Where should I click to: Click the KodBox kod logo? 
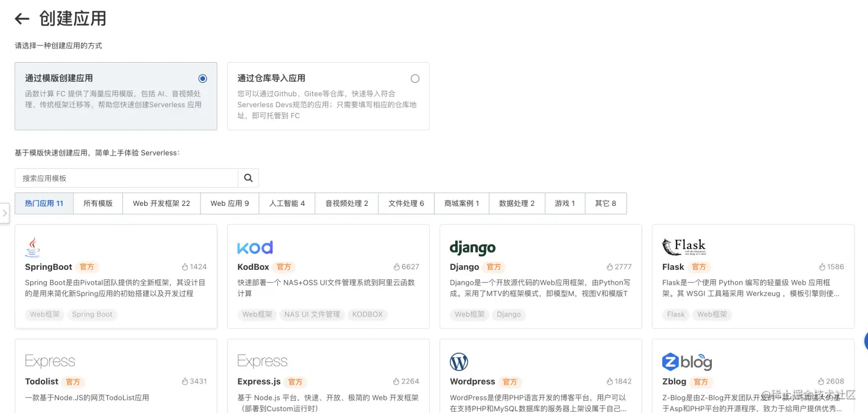(255, 247)
